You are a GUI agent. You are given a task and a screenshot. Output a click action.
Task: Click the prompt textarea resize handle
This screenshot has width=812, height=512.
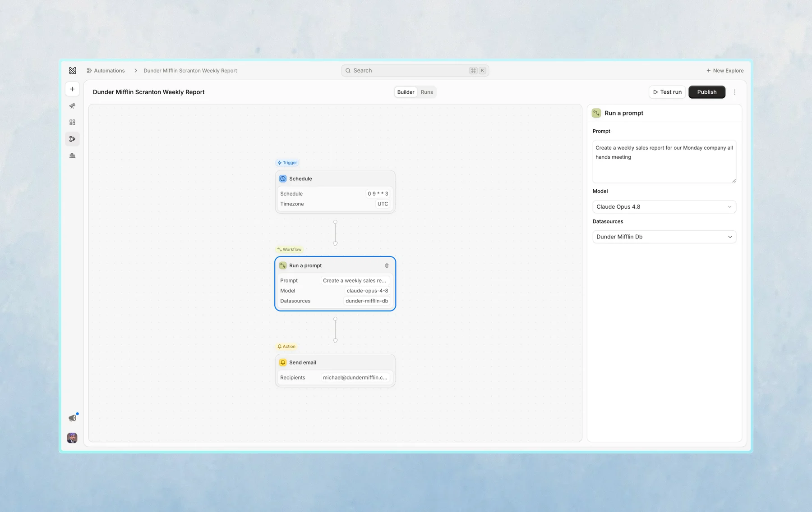click(x=734, y=181)
